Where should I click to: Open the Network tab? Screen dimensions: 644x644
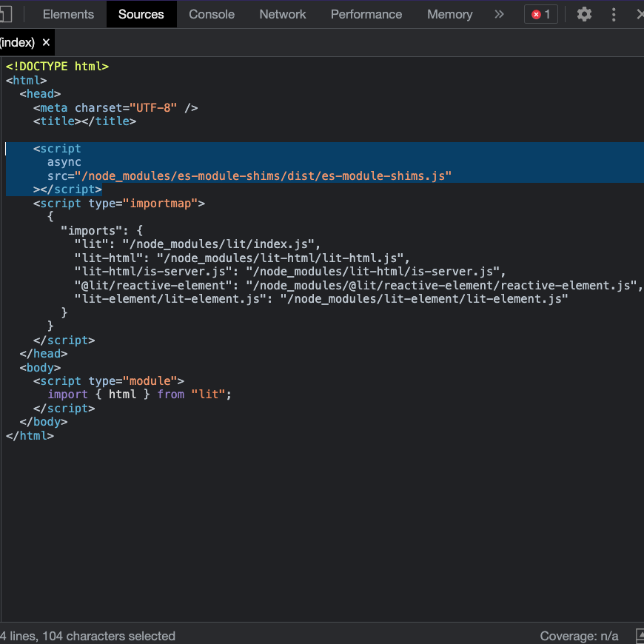[283, 14]
